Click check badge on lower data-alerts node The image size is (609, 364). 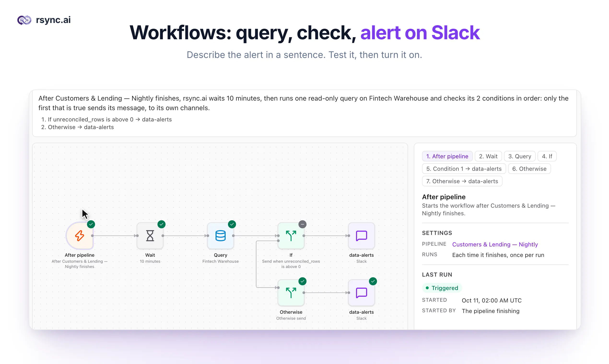(373, 281)
